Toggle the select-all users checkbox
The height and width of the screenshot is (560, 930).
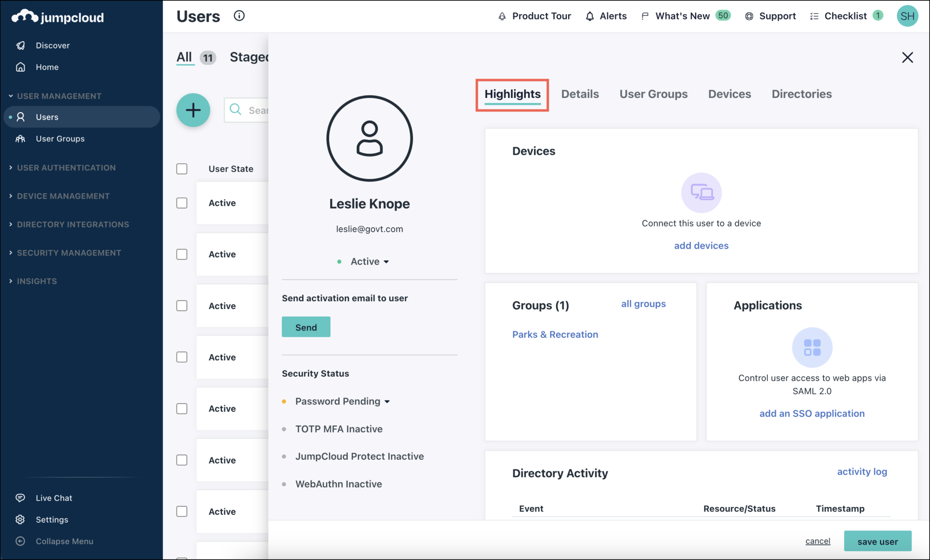pos(182,169)
